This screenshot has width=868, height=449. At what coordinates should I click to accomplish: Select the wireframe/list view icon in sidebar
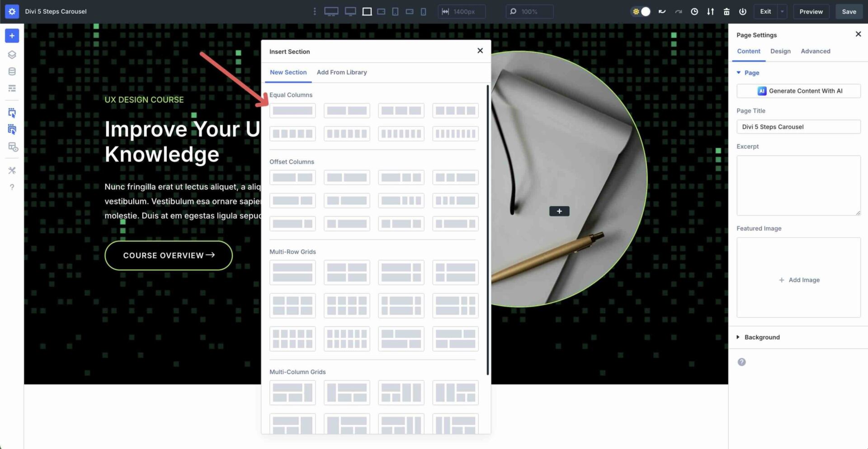tap(12, 88)
